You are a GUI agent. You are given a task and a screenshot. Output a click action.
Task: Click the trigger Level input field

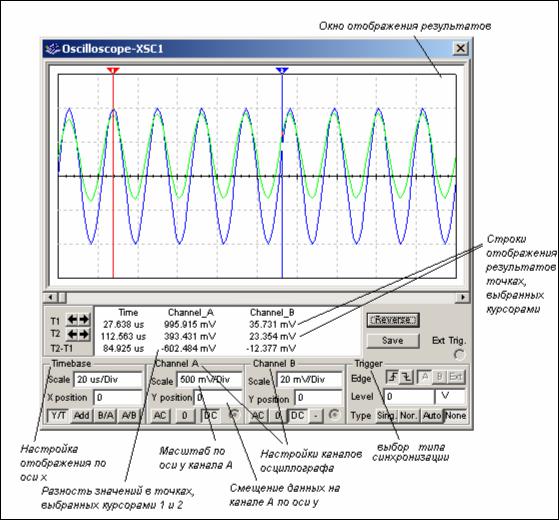pos(409,396)
